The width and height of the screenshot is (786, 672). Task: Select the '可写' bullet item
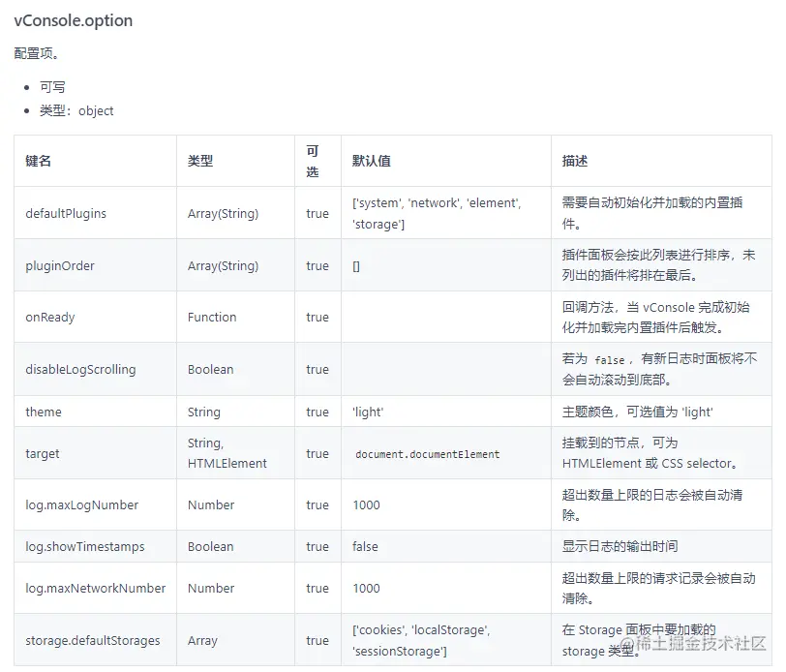pos(52,87)
